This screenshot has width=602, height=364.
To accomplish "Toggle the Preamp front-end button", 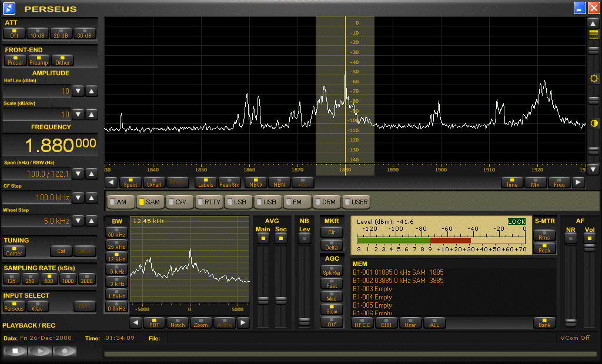I will pos(39,60).
